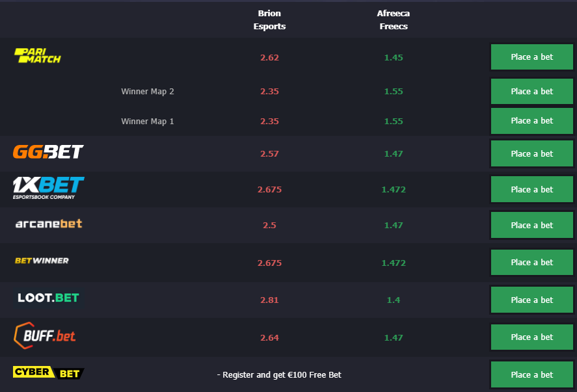This screenshot has height=392, width=577.
Task: Place a bet with CYBER BET
Action: point(531,374)
